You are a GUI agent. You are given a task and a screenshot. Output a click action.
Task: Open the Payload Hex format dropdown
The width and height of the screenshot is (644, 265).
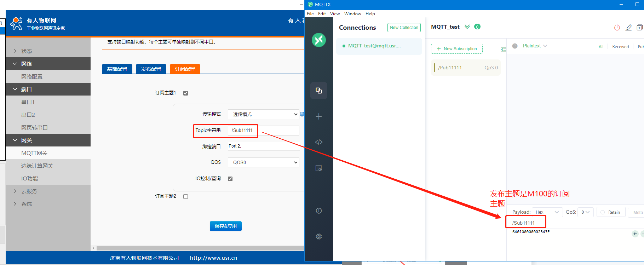tap(547, 212)
